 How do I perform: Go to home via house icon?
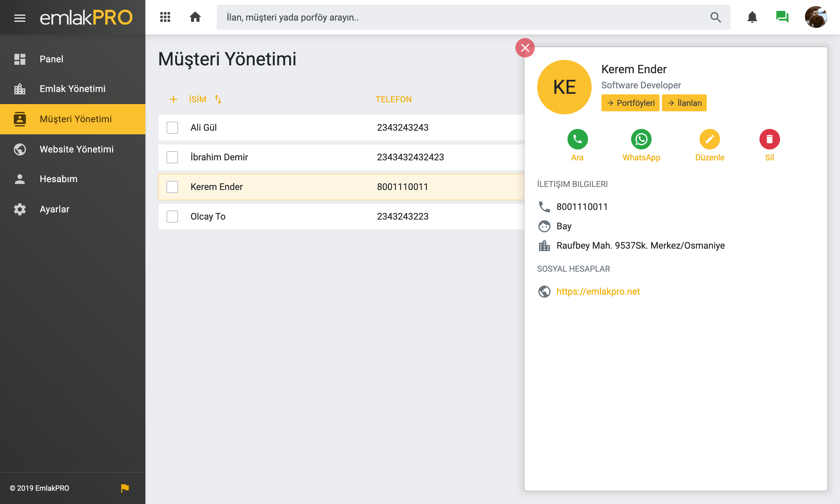(x=195, y=17)
